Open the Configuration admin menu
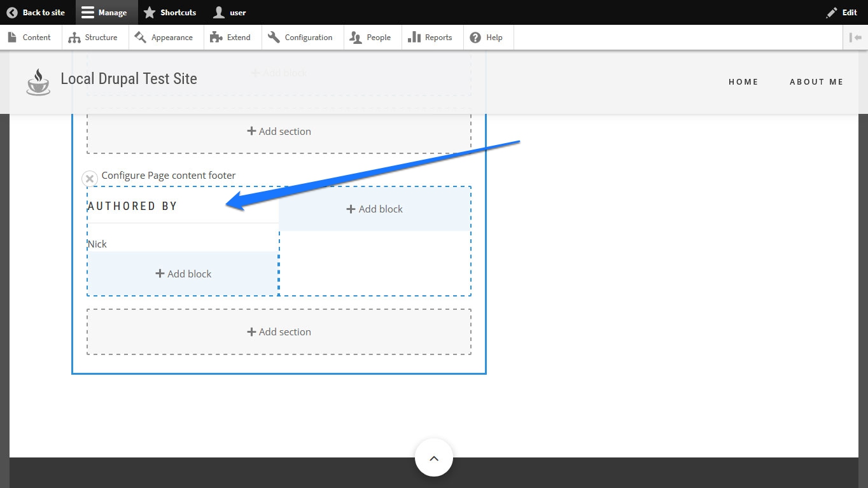This screenshot has width=868, height=488. click(x=302, y=38)
